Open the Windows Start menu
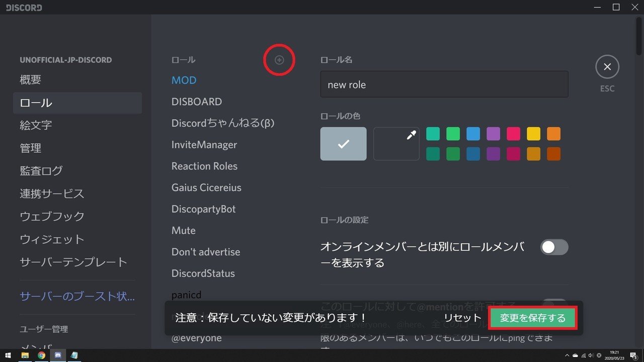The width and height of the screenshot is (644, 362). point(8,355)
